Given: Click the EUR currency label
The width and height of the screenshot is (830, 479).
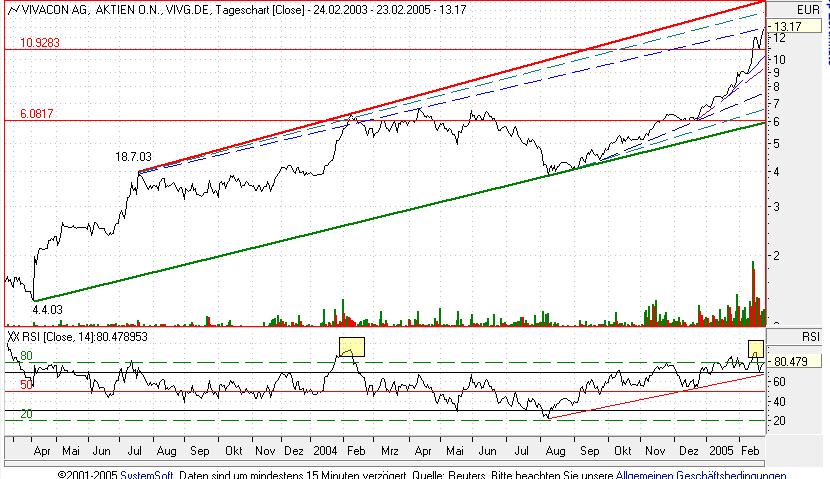Looking at the screenshot, I should (807, 10).
